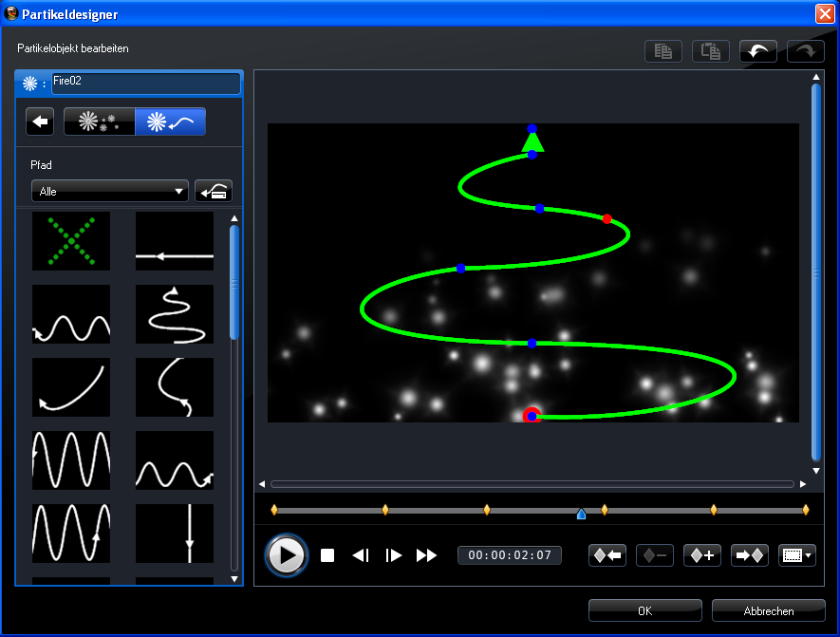The image size is (840, 637).
Task: Redo the last change
Action: click(805, 50)
